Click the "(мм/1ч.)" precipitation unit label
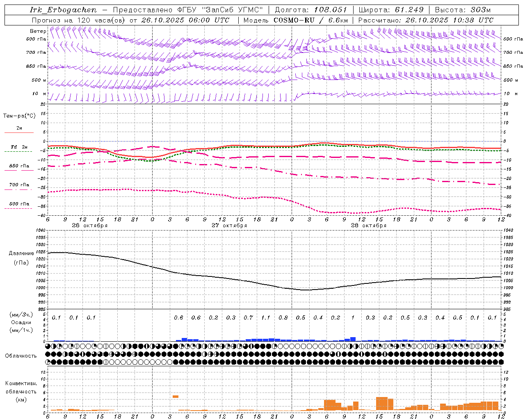Image resolution: width=525 pixels, height=420 pixels. tap(21, 330)
